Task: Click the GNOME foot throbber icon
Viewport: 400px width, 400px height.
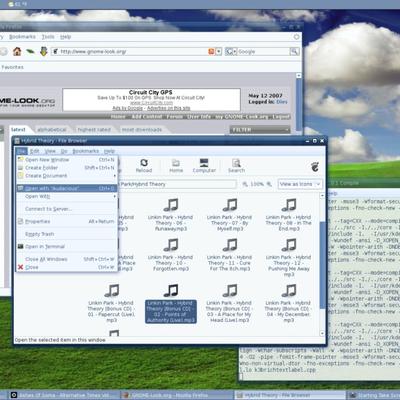Action: pos(315,166)
